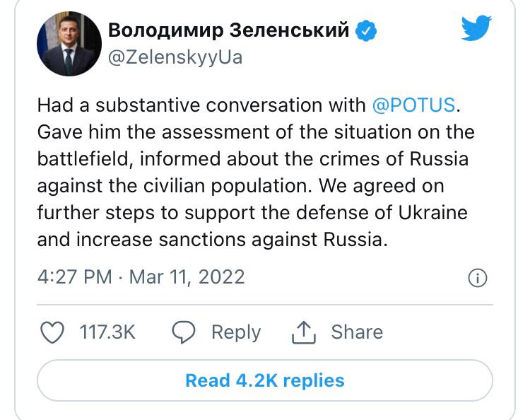530x420 pixels.
Task: Click the share upload arrow icon
Action: point(302,332)
